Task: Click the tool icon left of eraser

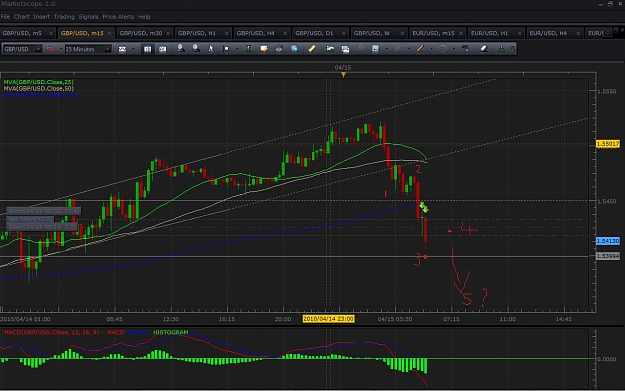Action: 465,49
